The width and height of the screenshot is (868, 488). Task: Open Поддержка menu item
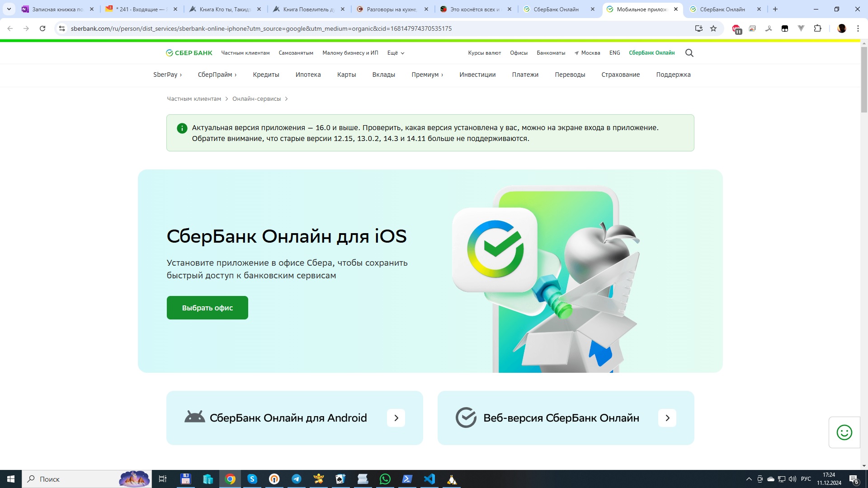[x=673, y=75]
